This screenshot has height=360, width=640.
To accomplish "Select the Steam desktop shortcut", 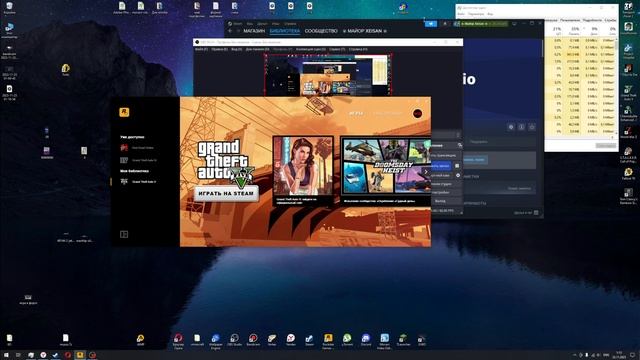I will click(x=309, y=340).
